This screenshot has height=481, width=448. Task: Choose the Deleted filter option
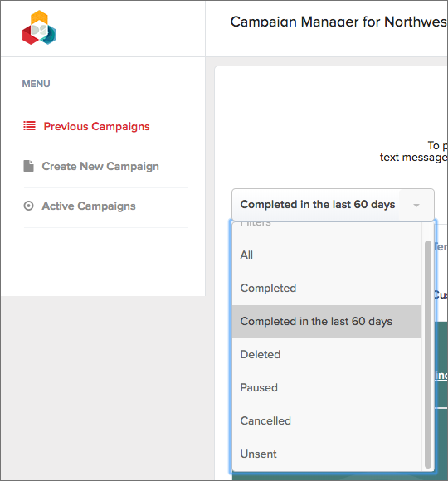pos(327,355)
